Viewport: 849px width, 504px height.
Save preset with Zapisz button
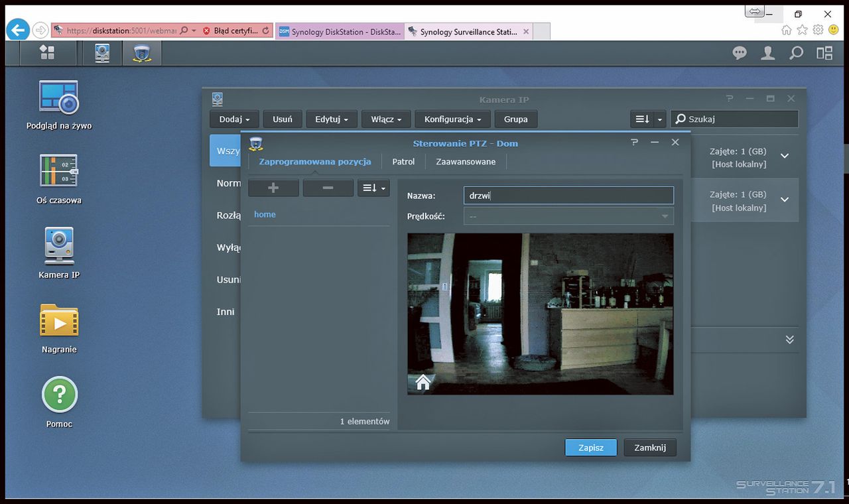pyautogui.click(x=591, y=448)
